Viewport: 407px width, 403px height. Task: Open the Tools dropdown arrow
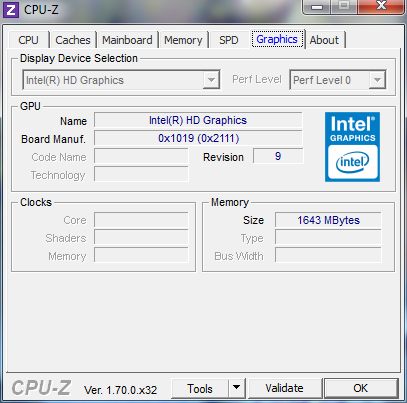[x=237, y=388]
